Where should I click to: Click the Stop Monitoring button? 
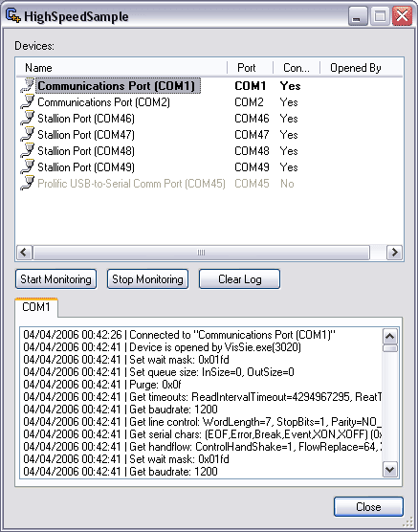(147, 279)
